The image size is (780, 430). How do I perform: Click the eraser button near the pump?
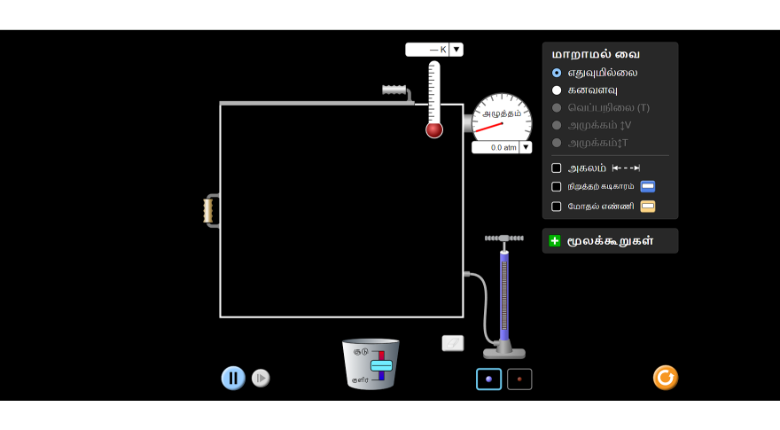pos(452,343)
